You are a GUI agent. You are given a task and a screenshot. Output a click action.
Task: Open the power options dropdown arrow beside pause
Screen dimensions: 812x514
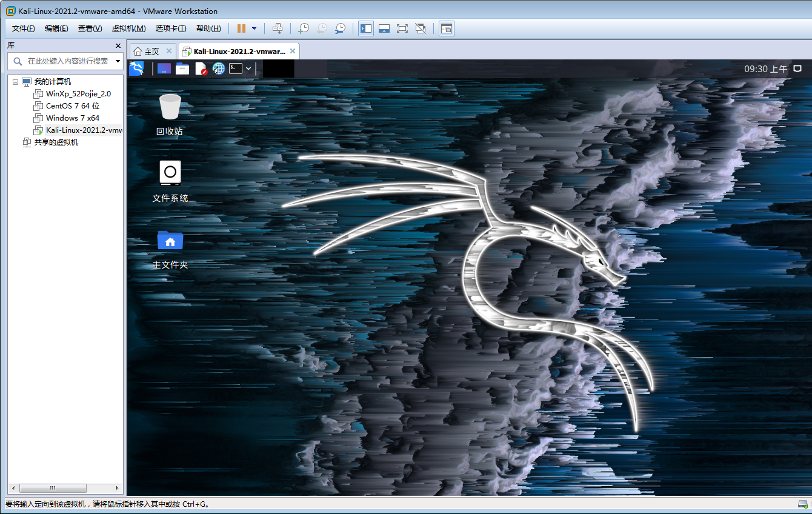click(x=254, y=28)
